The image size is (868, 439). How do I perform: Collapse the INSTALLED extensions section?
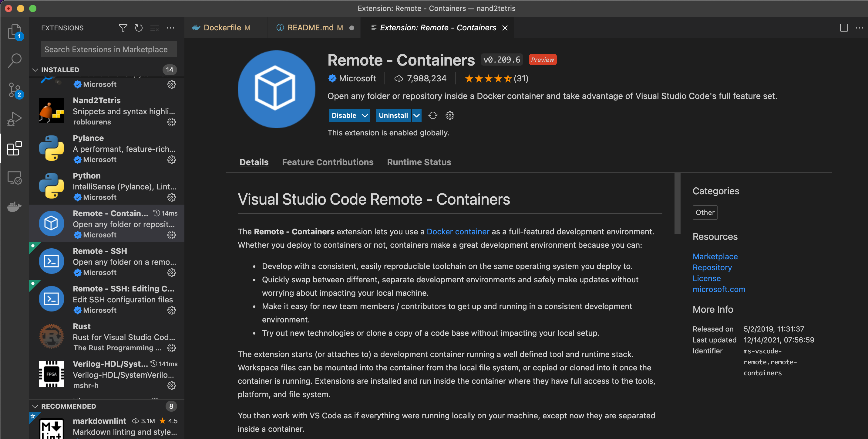(35, 70)
